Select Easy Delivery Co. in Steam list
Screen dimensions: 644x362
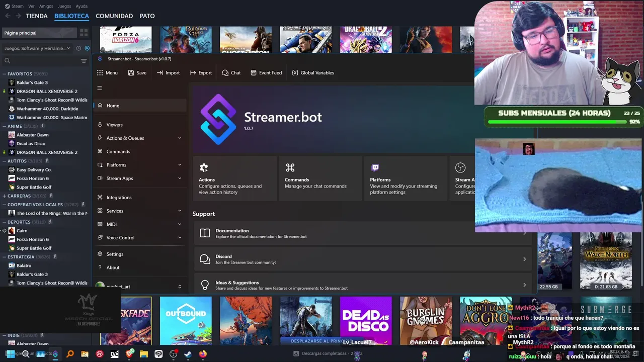[x=34, y=170]
